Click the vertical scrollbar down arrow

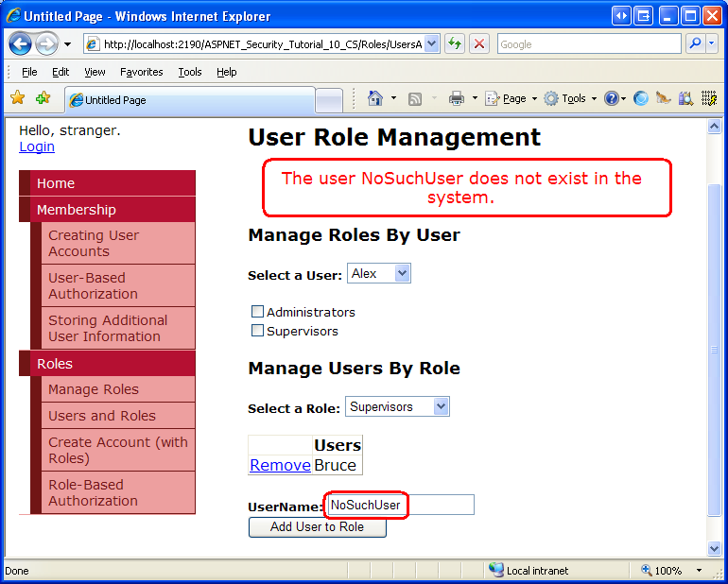pos(715,548)
